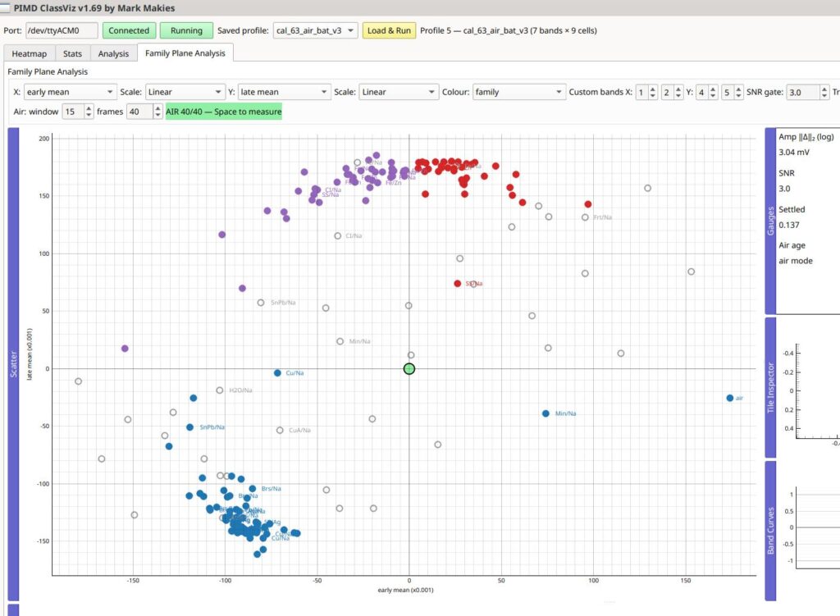840x616 pixels.
Task: Click the Load & Run button
Action: pyautogui.click(x=389, y=30)
